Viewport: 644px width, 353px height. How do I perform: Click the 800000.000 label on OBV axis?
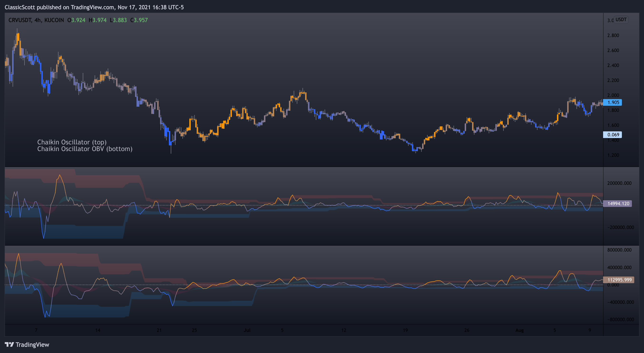[619, 250]
